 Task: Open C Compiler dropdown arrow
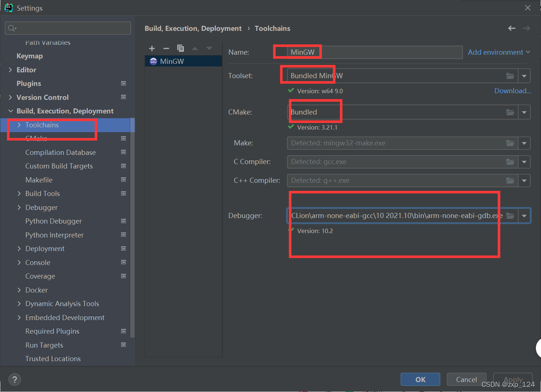point(524,162)
